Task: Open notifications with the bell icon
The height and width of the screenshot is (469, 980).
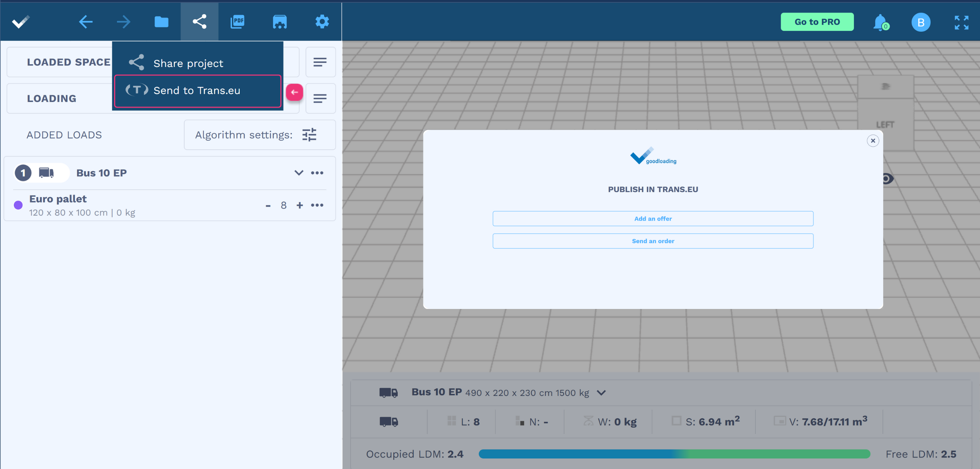Action: (880, 22)
